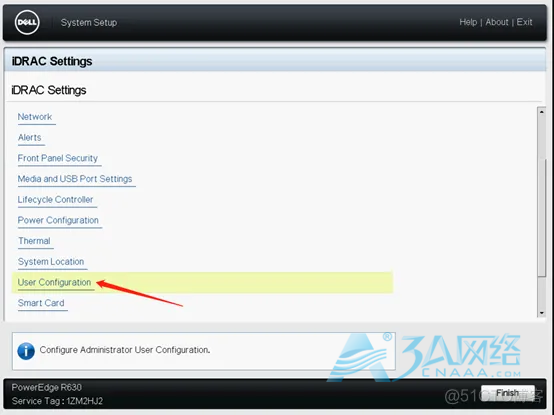Click the 'System Setup' title text
Viewport: 554px width, 415px height.
(x=89, y=23)
